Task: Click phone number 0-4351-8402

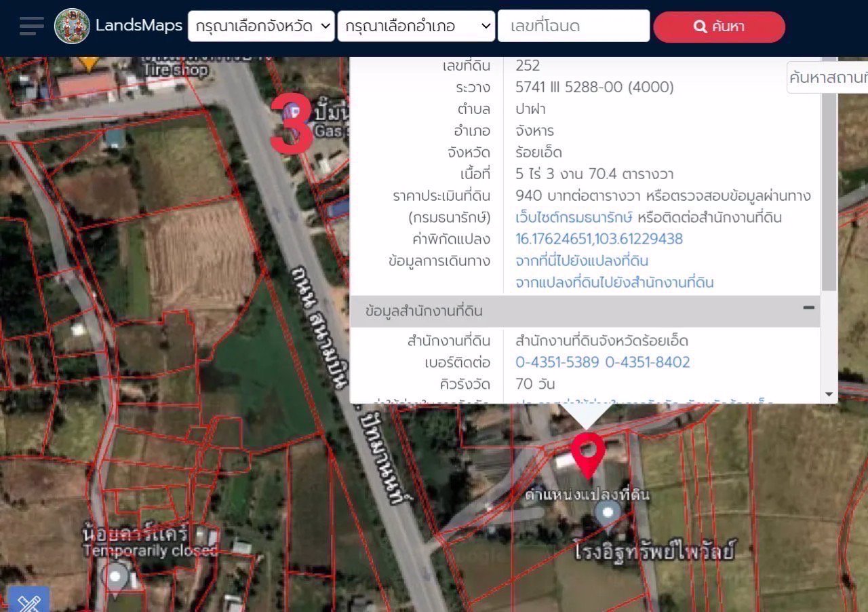Action: (x=647, y=362)
